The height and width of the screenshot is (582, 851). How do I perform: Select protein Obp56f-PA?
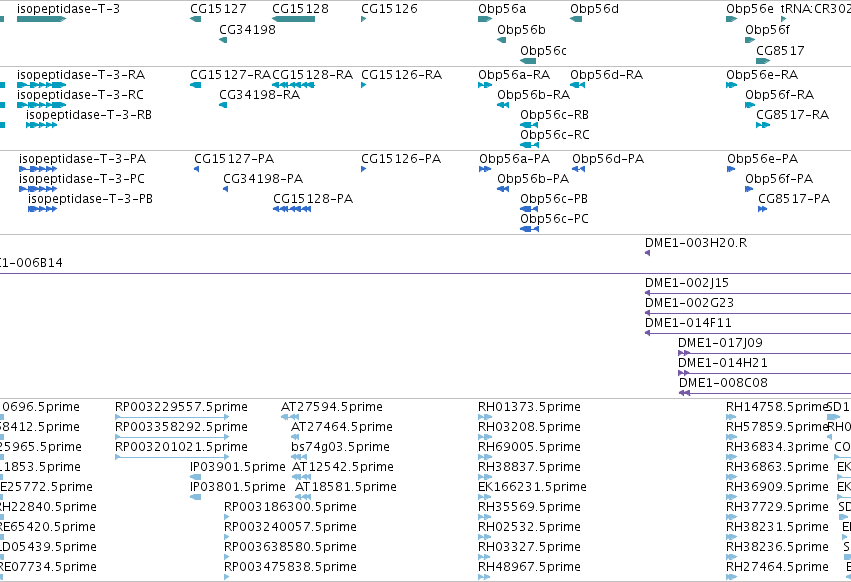pyautogui.click(x=779, y=179)
